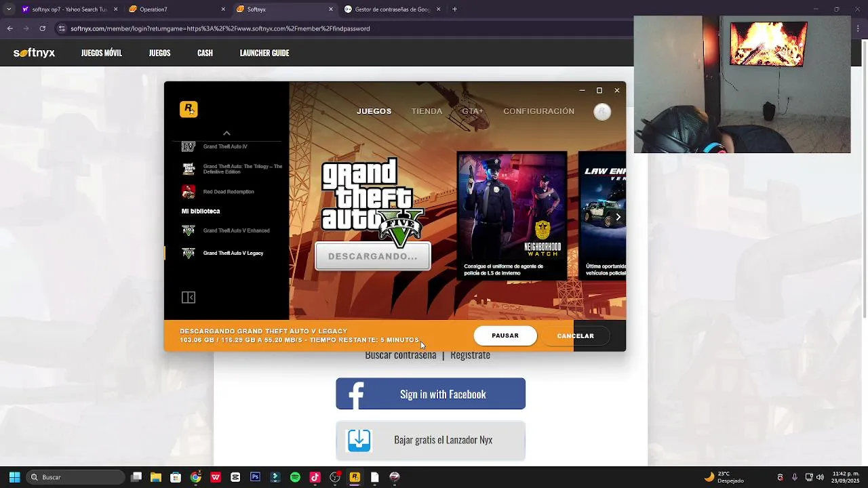Image resolution: width=868 pixels, height=488 pixels.
Task: Minimize the Rockstar launcher window
Action: [x=582, y=90]
